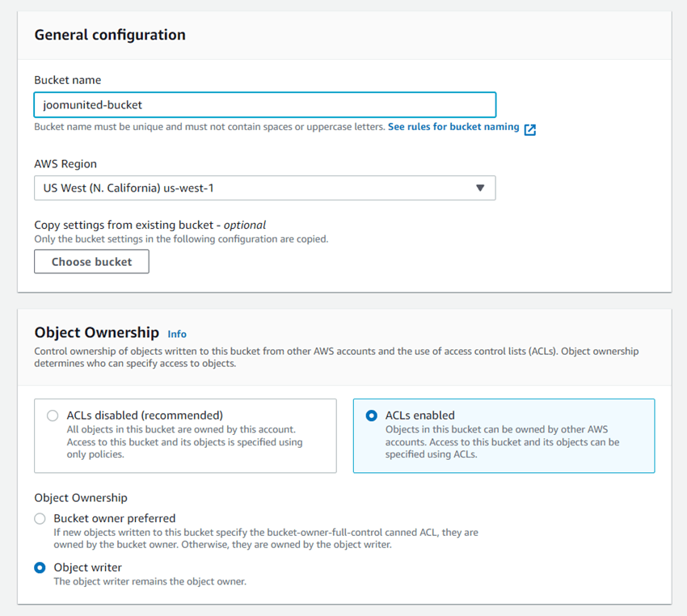Open the Object Ownership Info panel

tap(176, 334)
